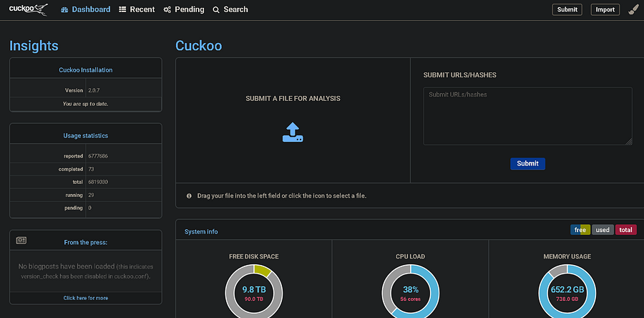Click 'You are up to date.' text
644x318 pixels.
(x=85, y=104)
